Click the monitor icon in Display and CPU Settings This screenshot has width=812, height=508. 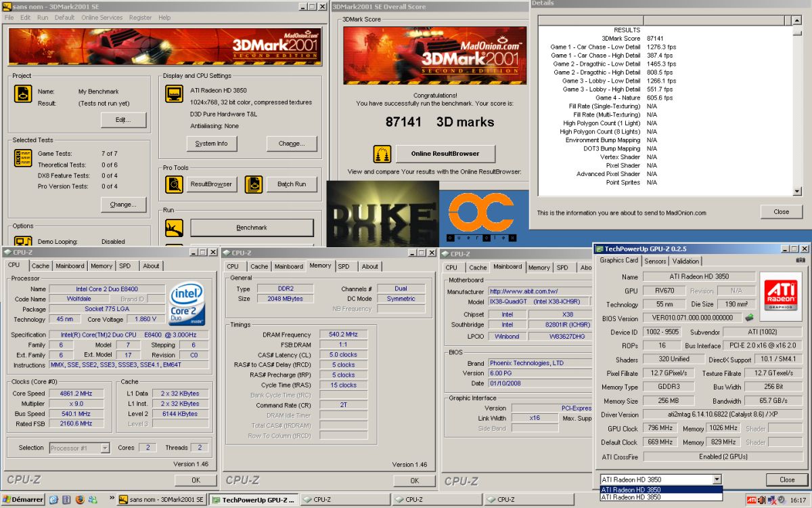click(x=175, y=93)
